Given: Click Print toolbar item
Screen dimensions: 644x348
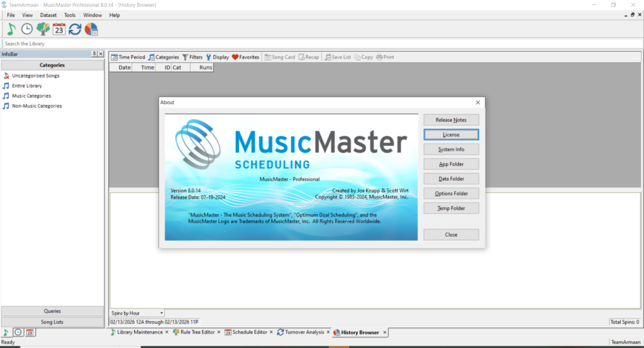Looking at the screenshot, I should coord(385,57).
